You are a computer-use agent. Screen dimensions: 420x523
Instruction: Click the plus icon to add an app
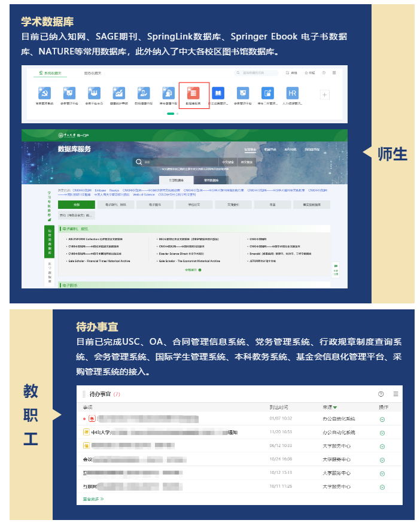point(324,95)
